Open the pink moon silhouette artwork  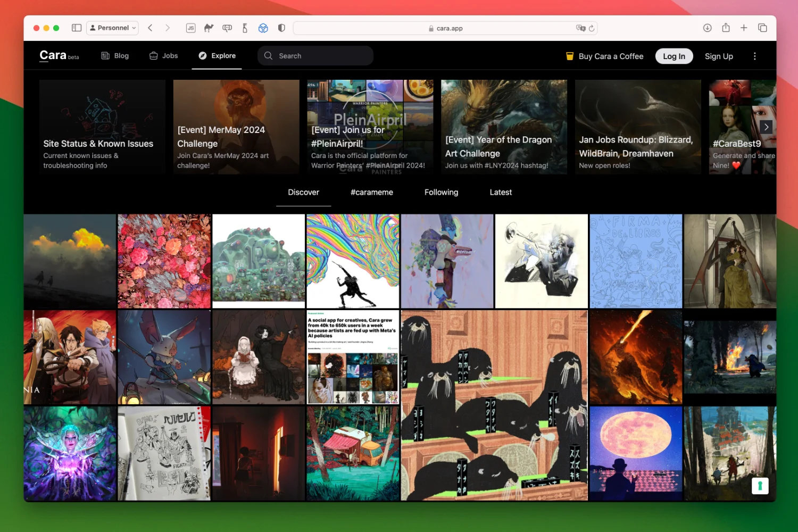pyautogui.click(x=636, y=453)
